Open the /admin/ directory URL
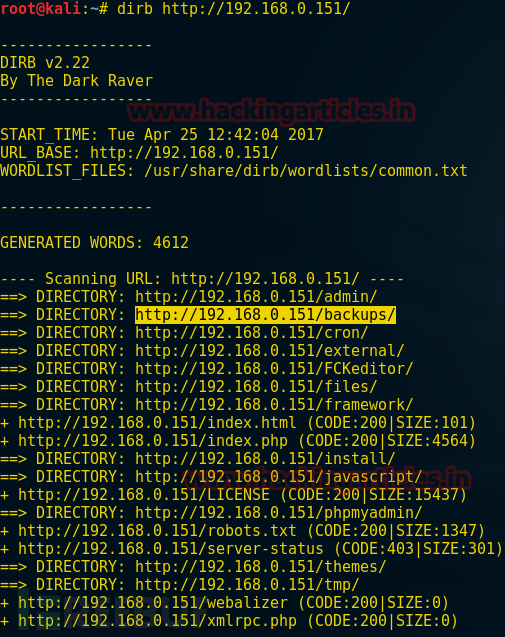Image resolution: width=505 pixels, height=637 pixels. click(x=256, y=297)
